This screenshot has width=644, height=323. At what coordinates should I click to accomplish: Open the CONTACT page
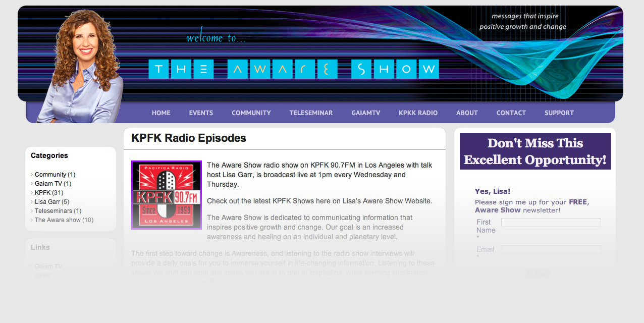[x=511, y=113]
